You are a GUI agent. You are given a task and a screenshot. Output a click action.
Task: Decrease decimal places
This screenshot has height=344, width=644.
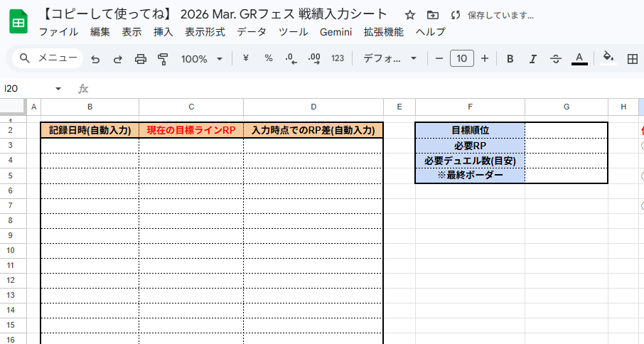291,59
